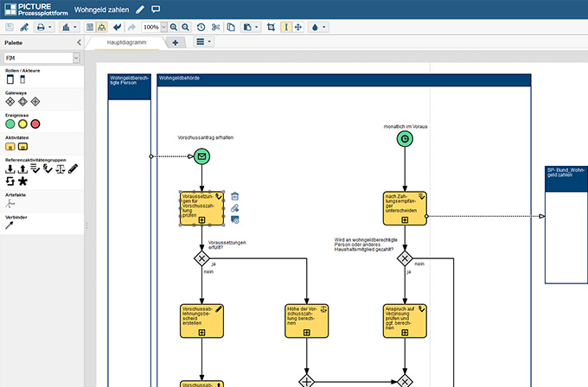The width and height of the screenshot is (588, 387).
Task: Toggle the list view mode button
Action: click(90, 27)
